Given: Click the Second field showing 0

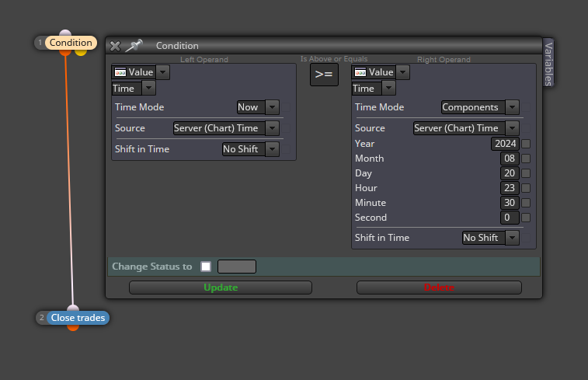Looking at the screenshot, I should click(x=510, y=218).
